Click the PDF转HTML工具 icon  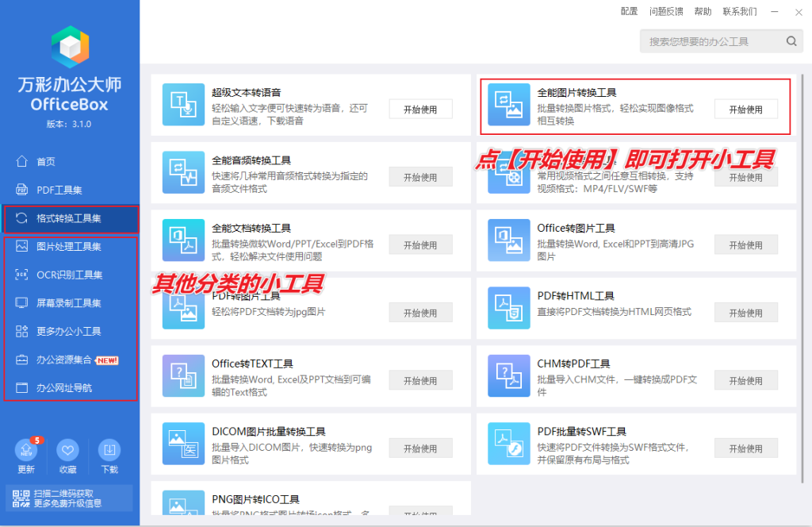508,308
